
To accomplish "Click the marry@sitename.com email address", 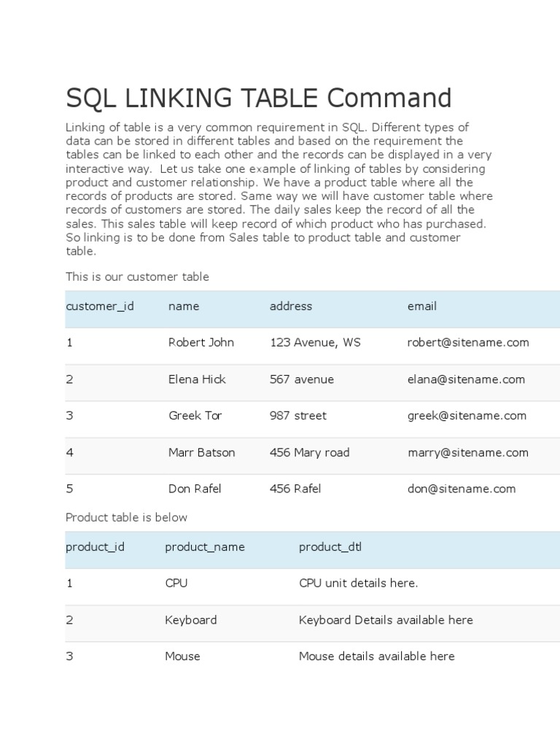I will [468, 452].
